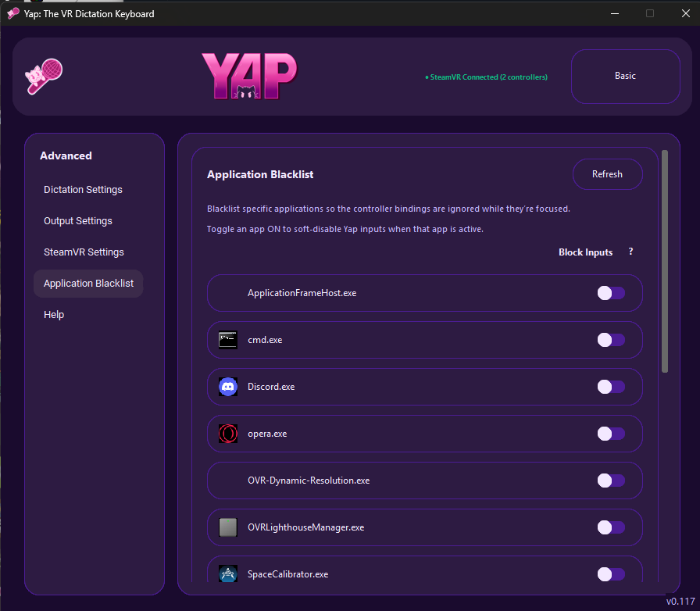The height and width of the screenshot is (611, 700).
Task: Click the Discord app icon
Action: click(x=227, y=387)
